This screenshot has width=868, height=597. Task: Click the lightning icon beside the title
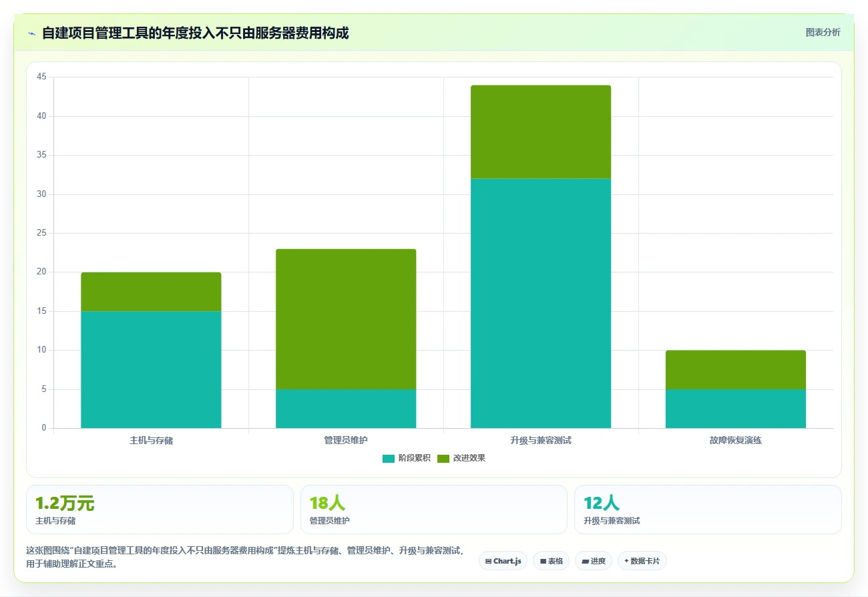coord(32,33)
